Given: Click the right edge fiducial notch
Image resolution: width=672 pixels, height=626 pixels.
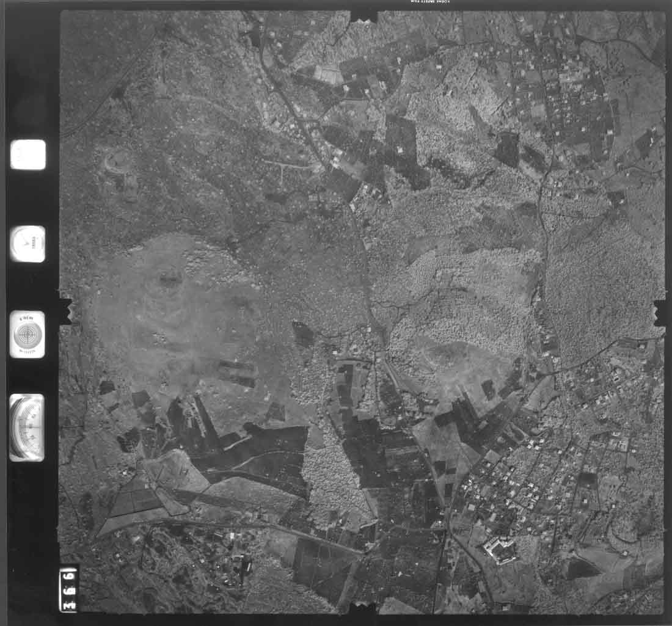Looking at the screenshot, I should (x=659, y=312).
